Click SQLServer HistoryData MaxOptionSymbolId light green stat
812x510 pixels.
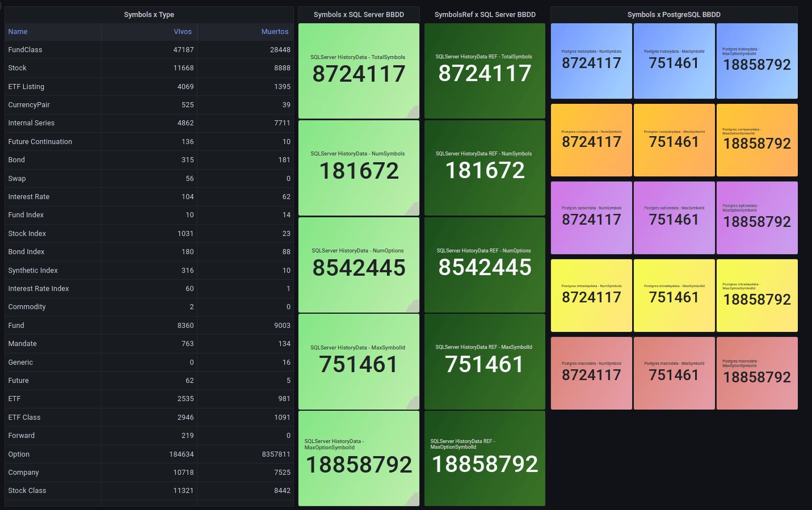(359, 458)
